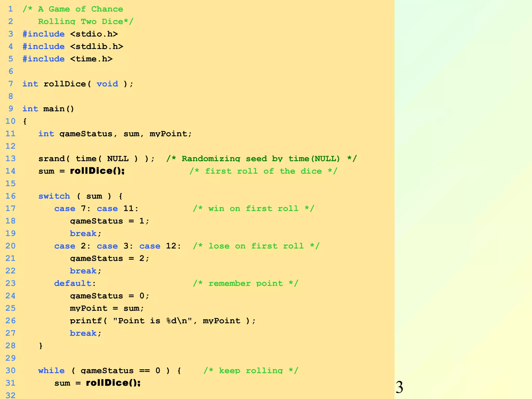Screen dimensions: 532x399
Task: Click the opening brace on line 10
Action: 25,121
